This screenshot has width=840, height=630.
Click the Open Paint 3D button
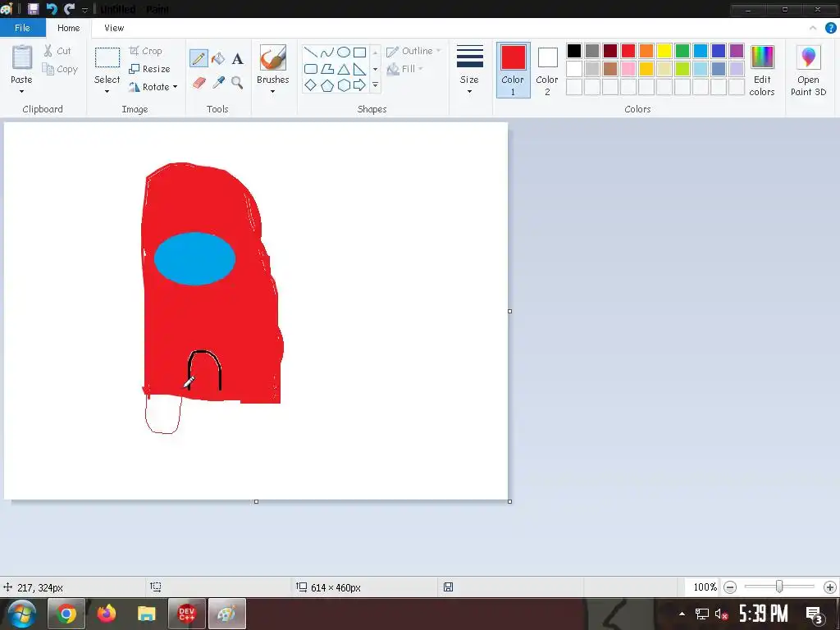coord(808,71)
